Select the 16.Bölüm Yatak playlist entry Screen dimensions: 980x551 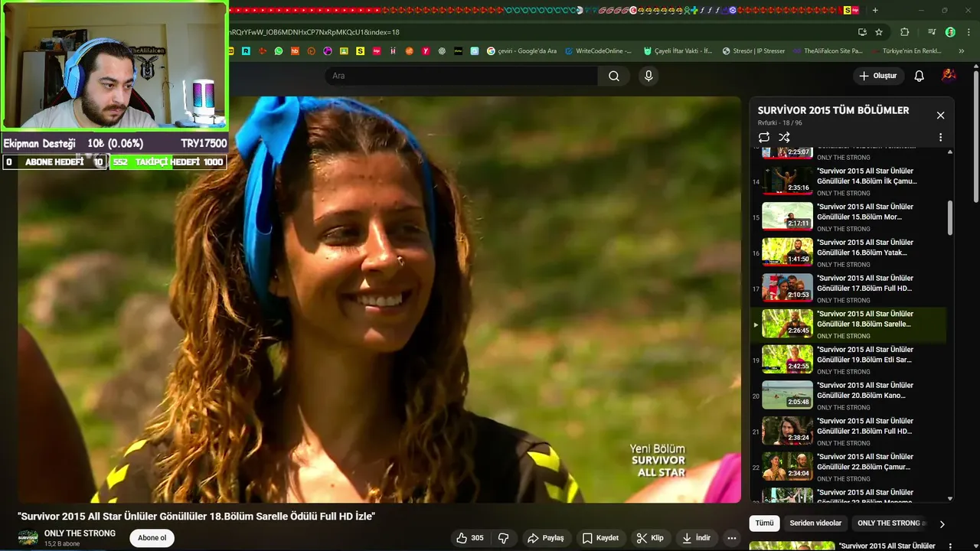(848, 253)
